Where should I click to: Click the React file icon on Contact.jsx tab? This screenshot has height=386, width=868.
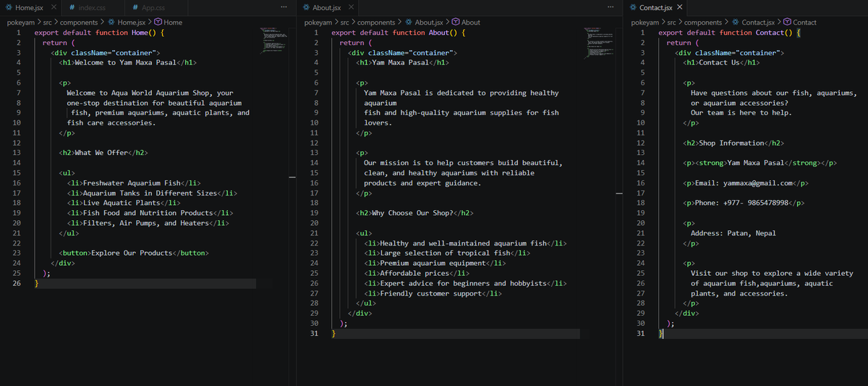tap(634, 7)
